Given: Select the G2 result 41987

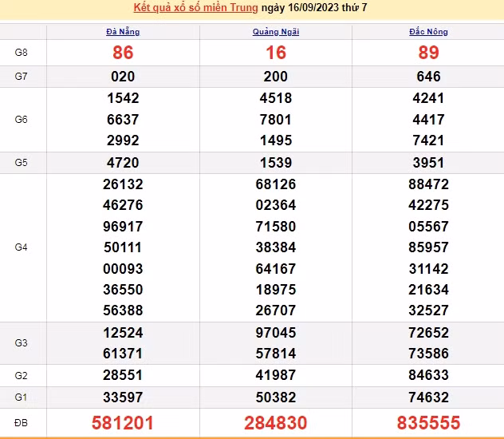Looking at the screenshot, I should point(276,374).
